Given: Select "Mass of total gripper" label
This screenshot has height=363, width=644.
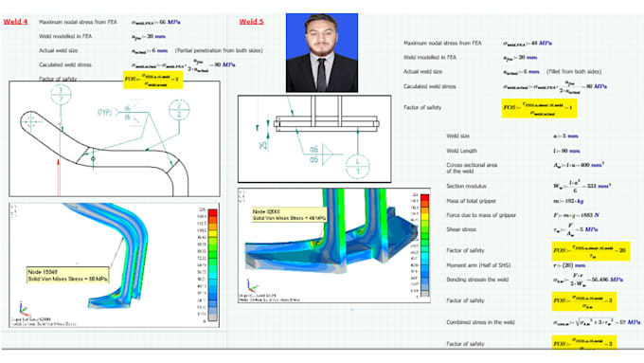Looking at the screenshot, I should point(472,201).
